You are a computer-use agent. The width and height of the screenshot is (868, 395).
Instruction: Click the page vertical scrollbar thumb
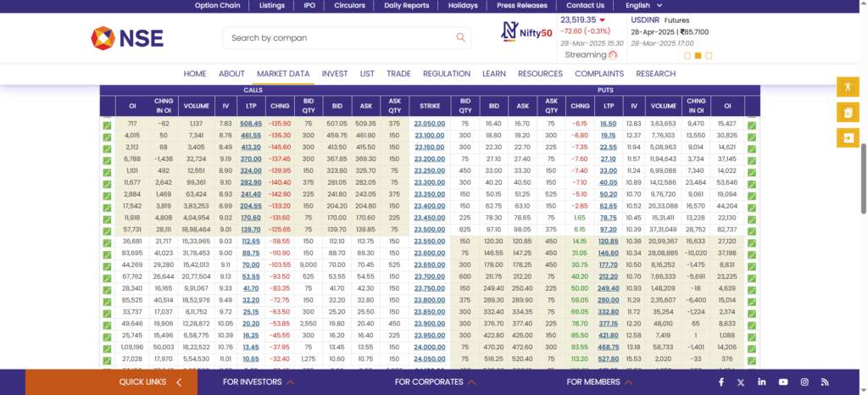[x=863, y=178]
